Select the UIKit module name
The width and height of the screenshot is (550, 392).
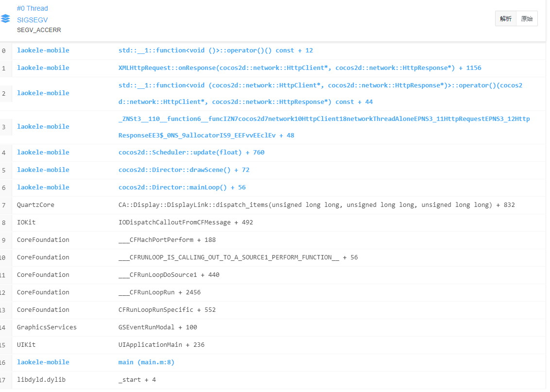click(x=26, y=345)
